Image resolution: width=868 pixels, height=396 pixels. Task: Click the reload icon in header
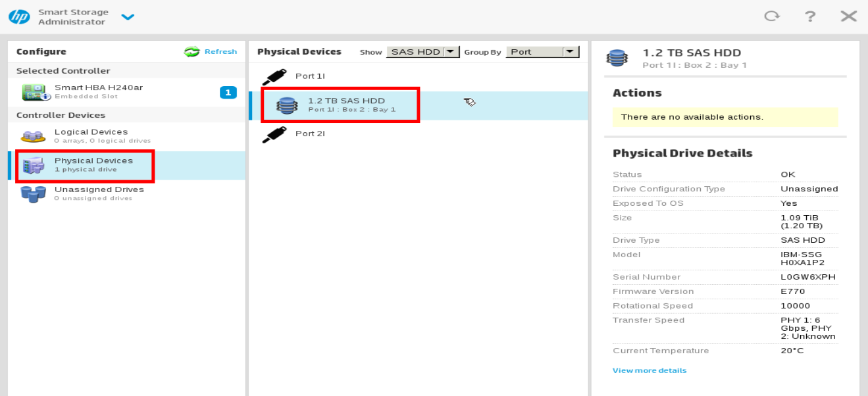(772, 16)
